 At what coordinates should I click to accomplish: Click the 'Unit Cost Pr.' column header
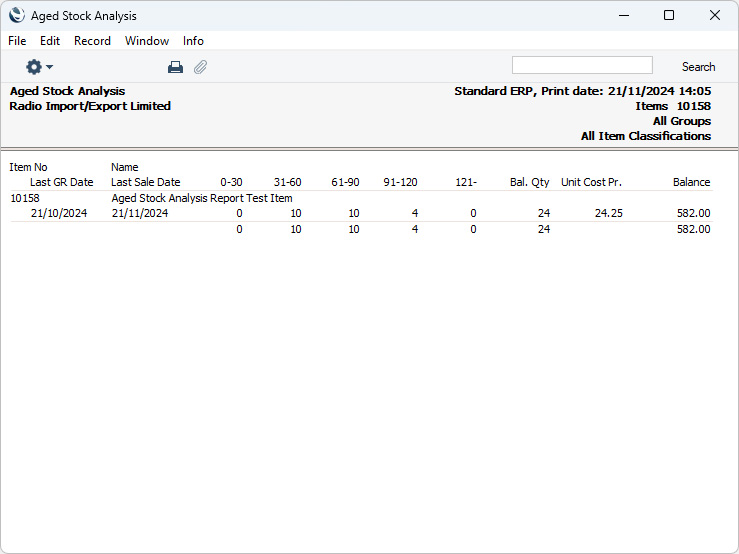pos(591,182)
